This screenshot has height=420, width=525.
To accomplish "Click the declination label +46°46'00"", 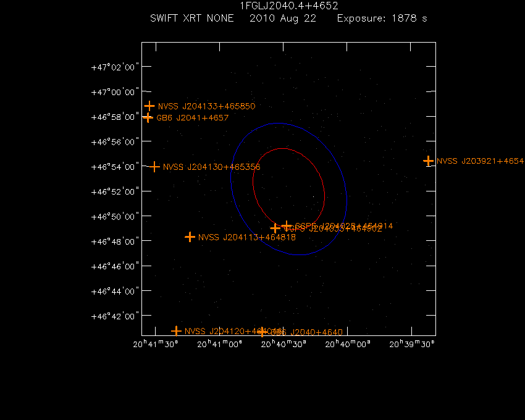I will [115, 266].
